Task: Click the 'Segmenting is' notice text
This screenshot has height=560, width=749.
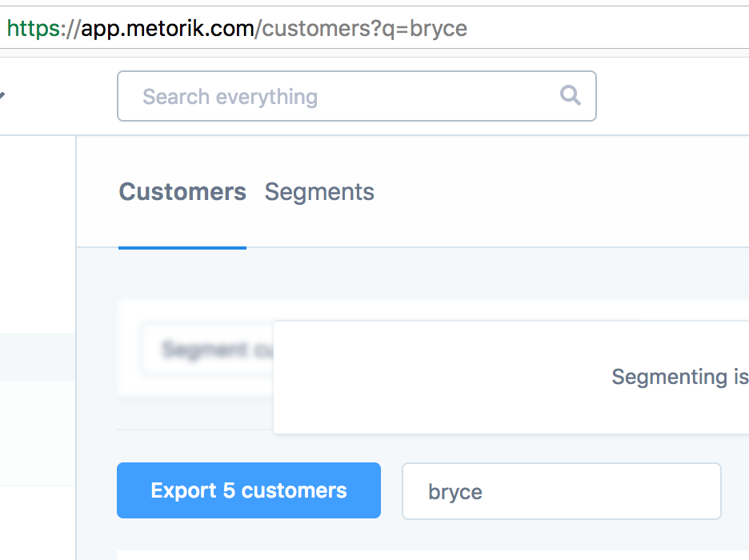Action: click(x=679, y=377)
